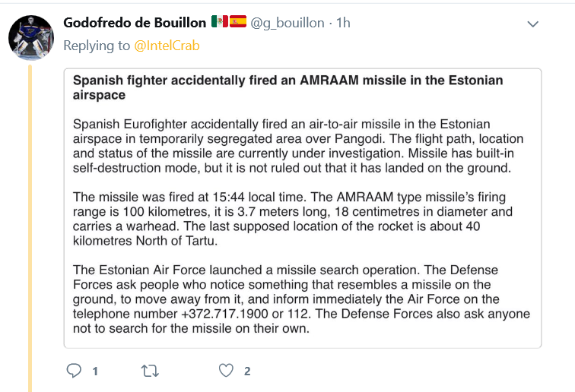Click the like count number 2
Screen dimensions: 575x392
247,371
